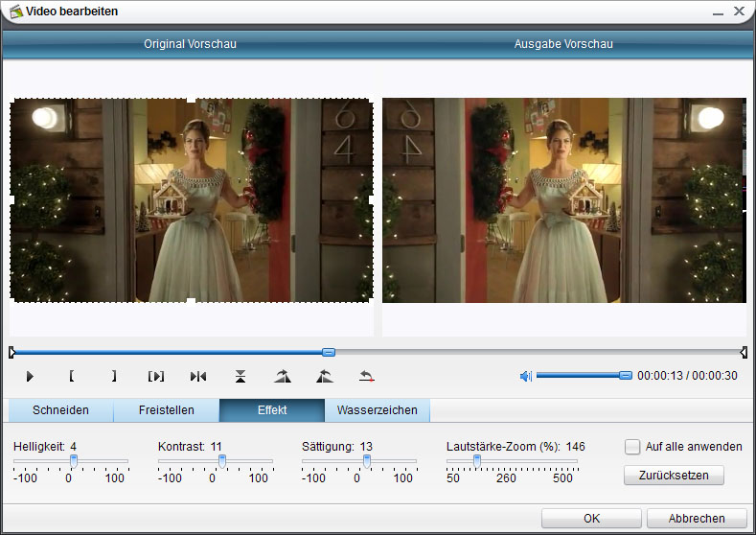756x535 pixels.
Task: Mute audio with the speaker icon
Action: pyautogui.click(x=525, y=376)
